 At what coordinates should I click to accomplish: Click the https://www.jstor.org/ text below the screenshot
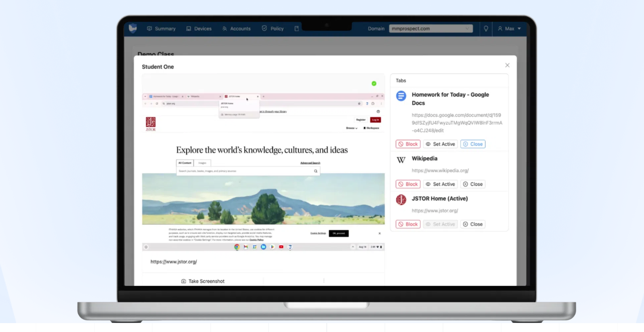pos(174,262)
